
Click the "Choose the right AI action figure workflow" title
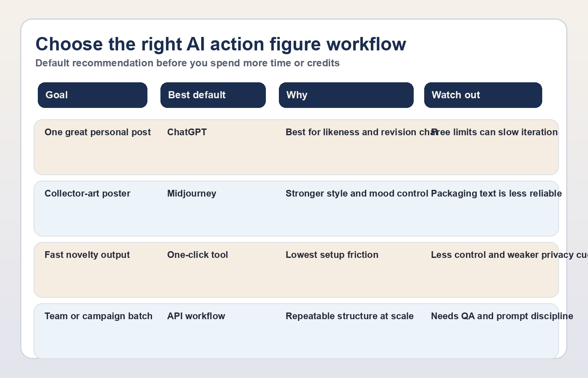click(220, 44)
